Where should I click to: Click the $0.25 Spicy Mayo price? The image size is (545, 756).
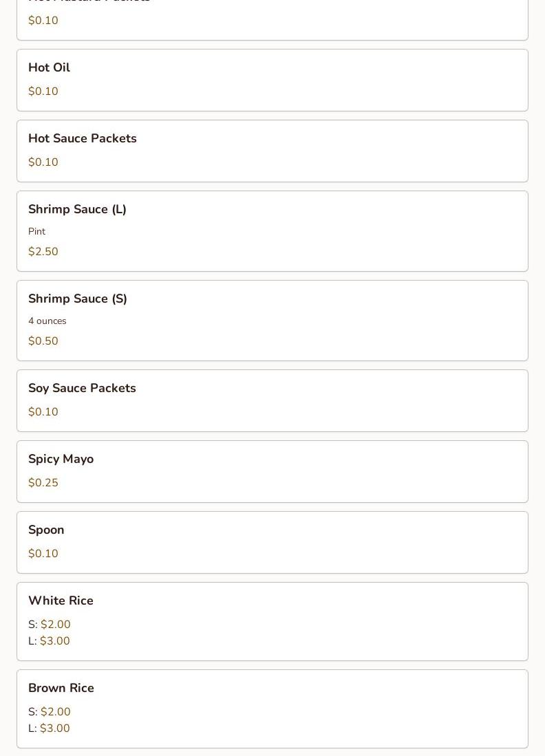click(43, 483)
